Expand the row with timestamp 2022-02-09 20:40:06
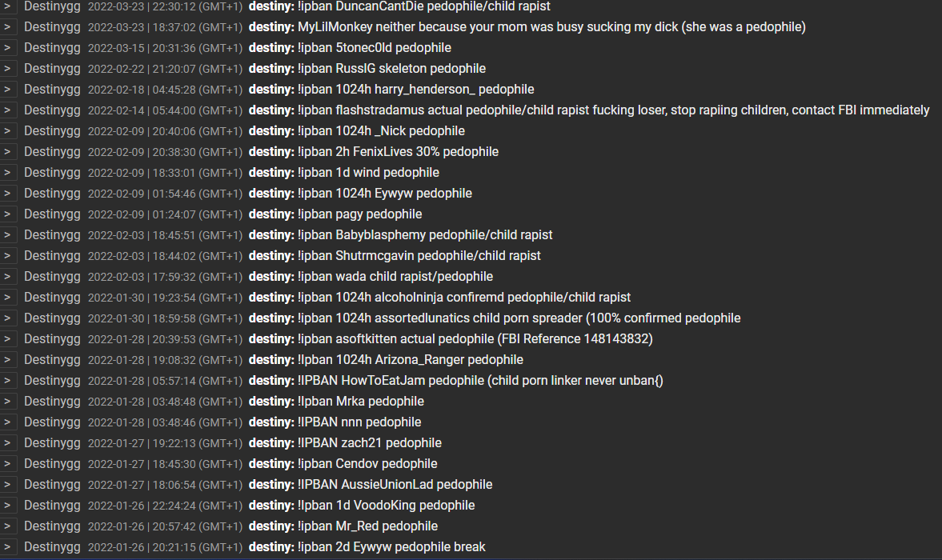The height and width of the screenshot is (560, 942). tap(8, 131)
